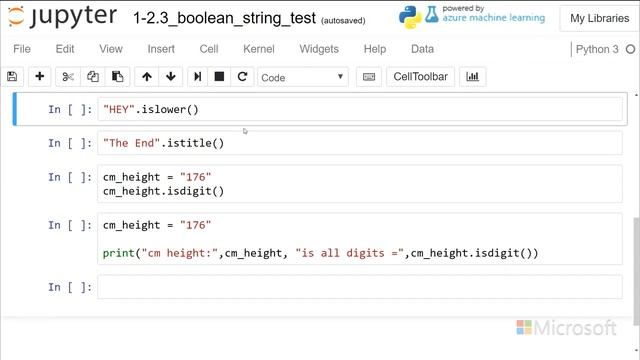Screen dimensions: 640x360
Task: Click the Python 3 kernel name
Action: [597, 49]
